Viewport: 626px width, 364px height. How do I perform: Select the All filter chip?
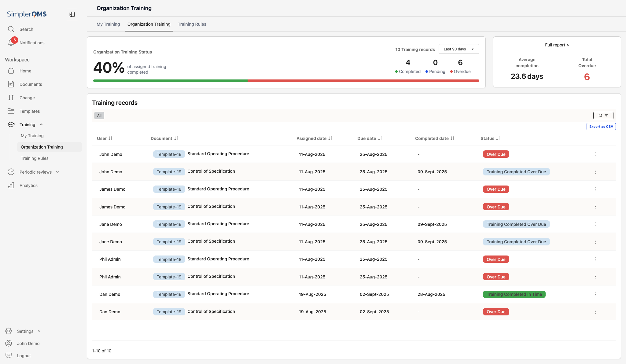pos(99,116)
